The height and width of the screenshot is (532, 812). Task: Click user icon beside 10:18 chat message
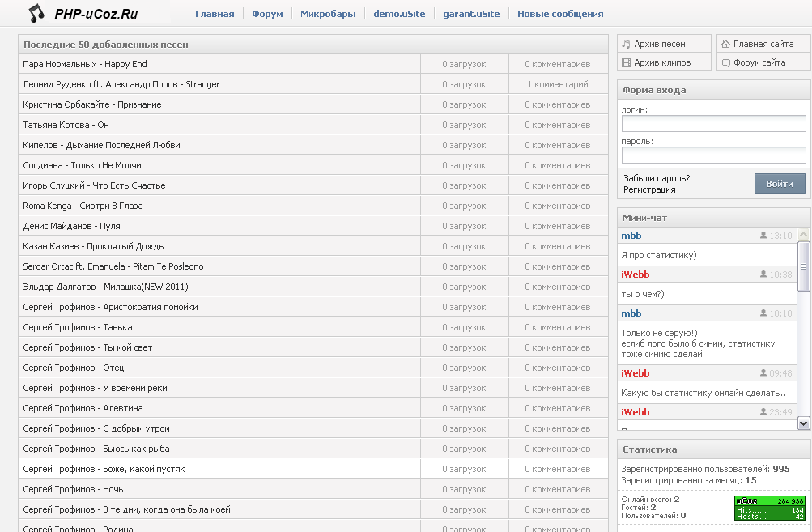(763, 313)
